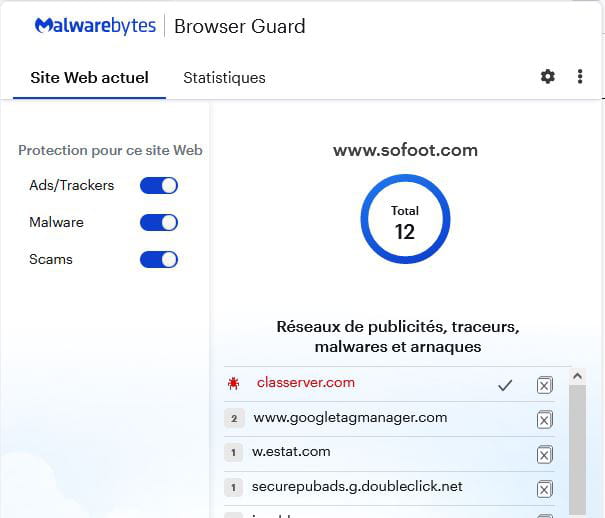Click the Scams label
The width and height of the screenshot is (605, 518).
point(51,260)
